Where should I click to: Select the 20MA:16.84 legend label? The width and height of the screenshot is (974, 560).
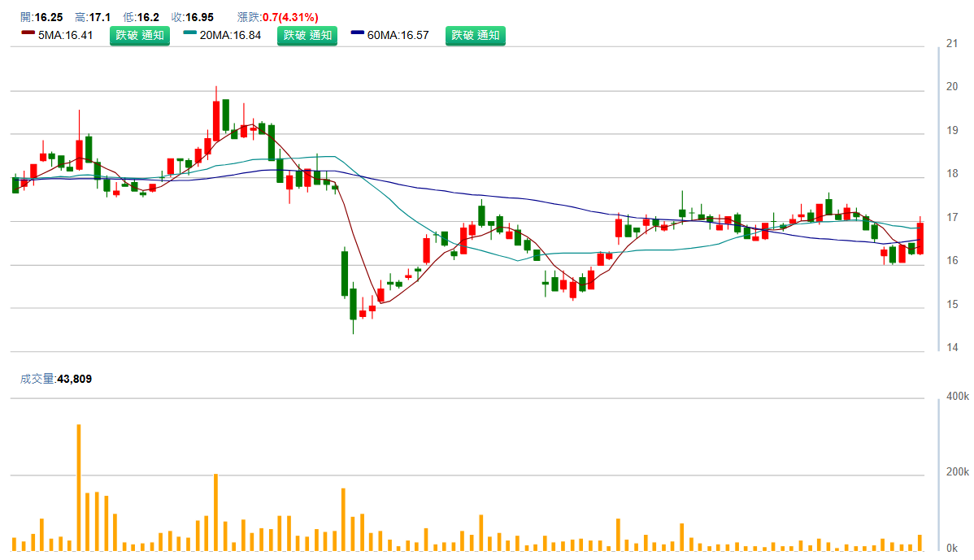click(230, 35)
